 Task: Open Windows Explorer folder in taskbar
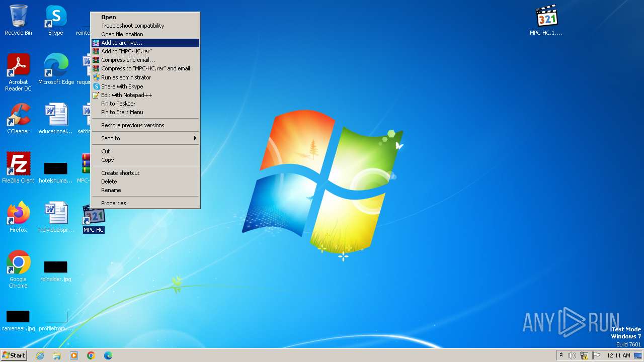pos(57,355)
